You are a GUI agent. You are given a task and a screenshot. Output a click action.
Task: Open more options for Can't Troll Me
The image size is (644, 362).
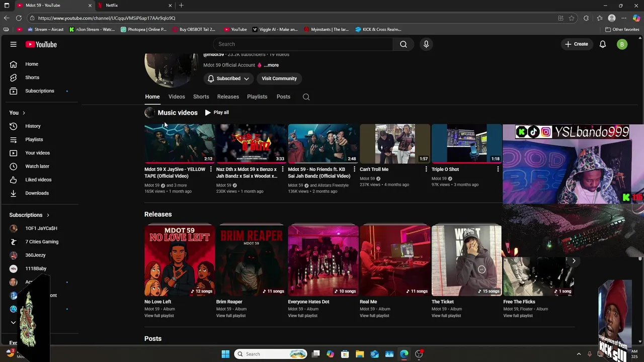pyautogui.click(x=426, y=169)
